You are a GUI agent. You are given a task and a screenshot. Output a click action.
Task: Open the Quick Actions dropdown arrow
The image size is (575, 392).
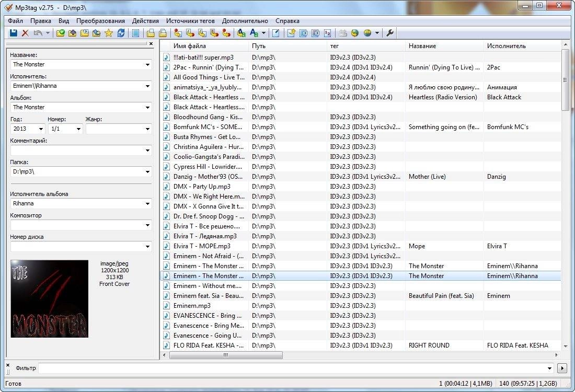click(263, 33)
